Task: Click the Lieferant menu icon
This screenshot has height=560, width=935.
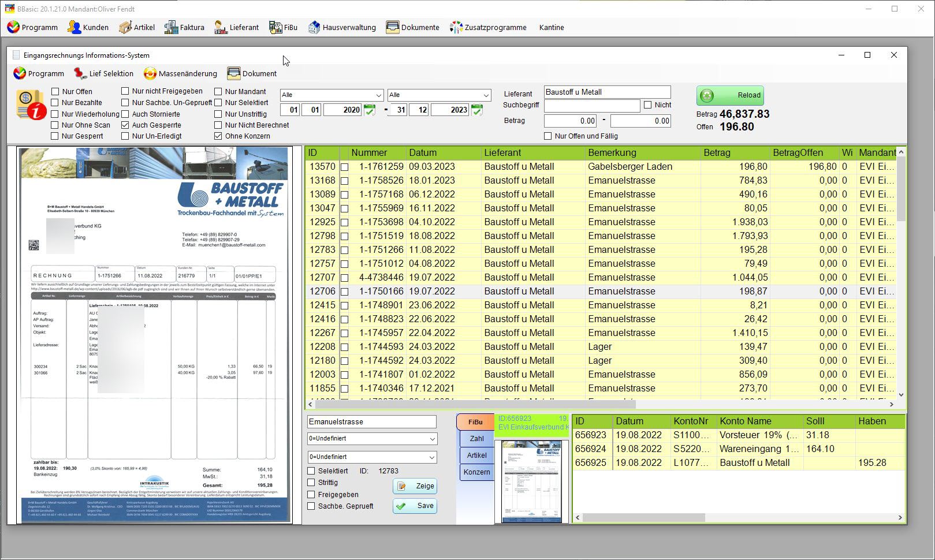Action: point(221,27)
